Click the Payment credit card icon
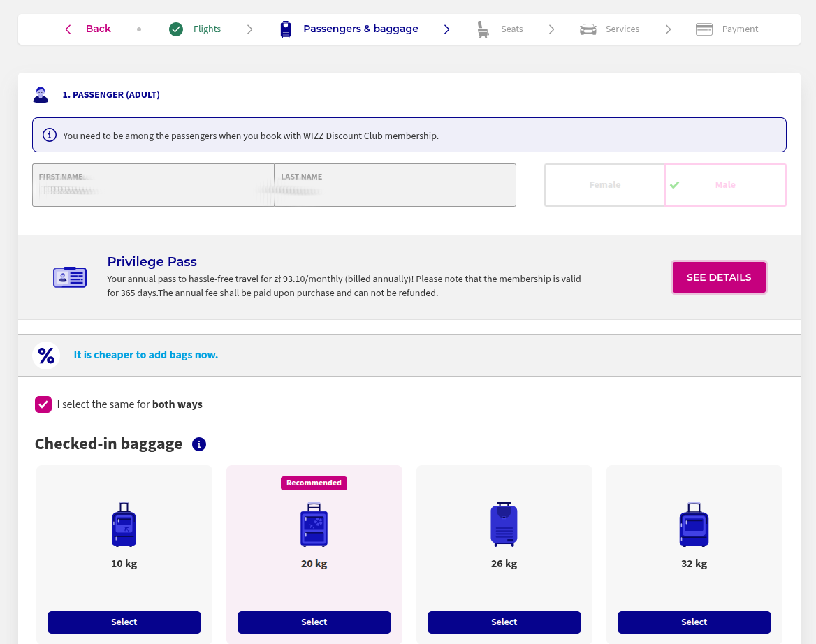 704,29
